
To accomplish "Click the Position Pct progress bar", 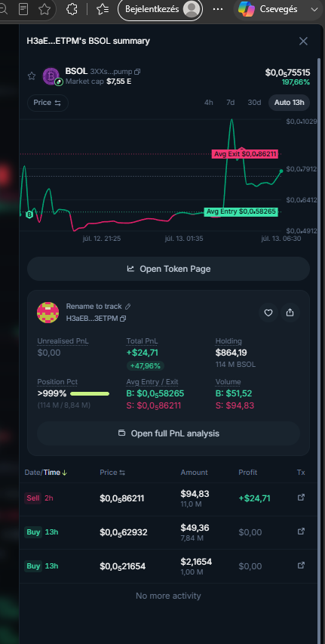I will pyautogui.click(x=90, y=393).
